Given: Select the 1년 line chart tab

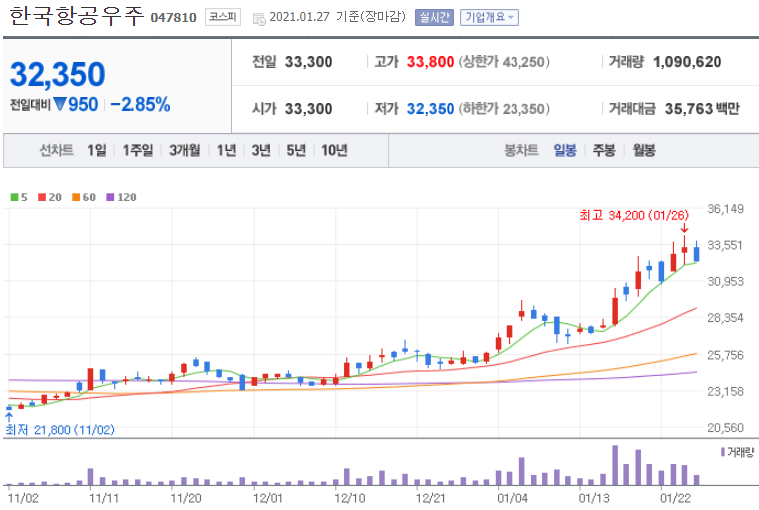Looking at the screenshot, I should click(x=226, y=150).
